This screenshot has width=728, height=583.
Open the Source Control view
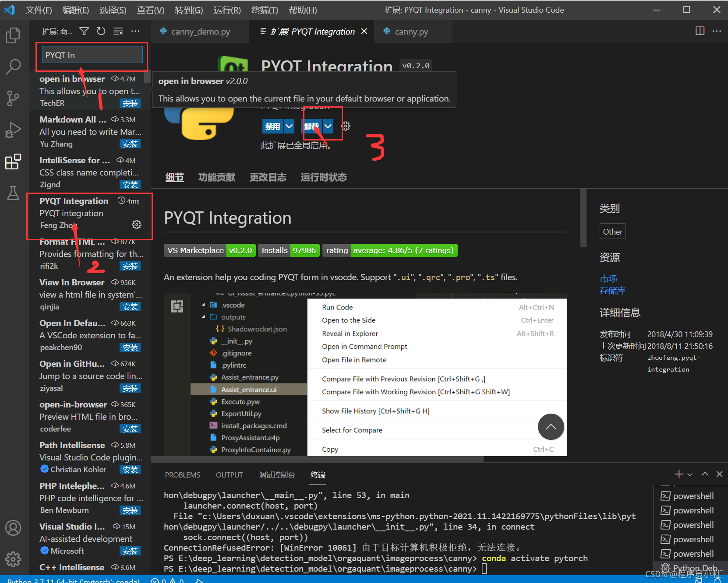[x=13, y=98]
